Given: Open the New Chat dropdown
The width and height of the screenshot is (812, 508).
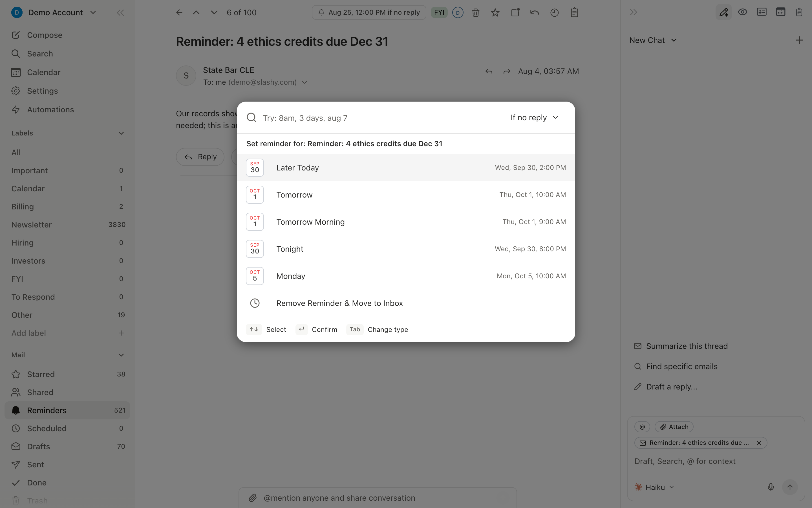Looking at the screenshot, I should [x=653, y=40].
